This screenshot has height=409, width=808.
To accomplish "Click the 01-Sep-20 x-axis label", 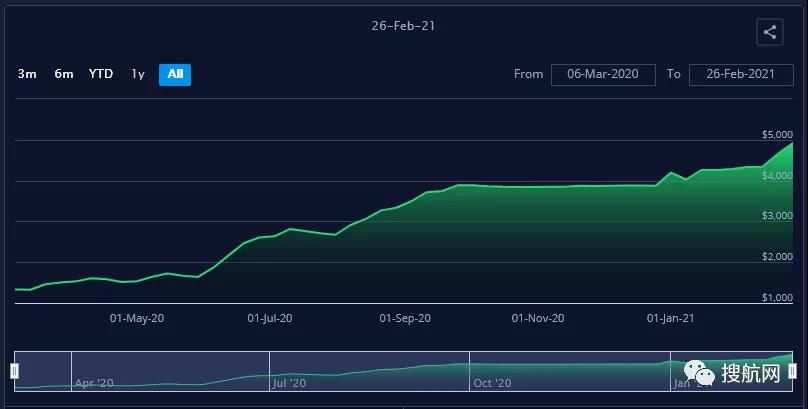I will pyautogui.click(x=405, y=318).
